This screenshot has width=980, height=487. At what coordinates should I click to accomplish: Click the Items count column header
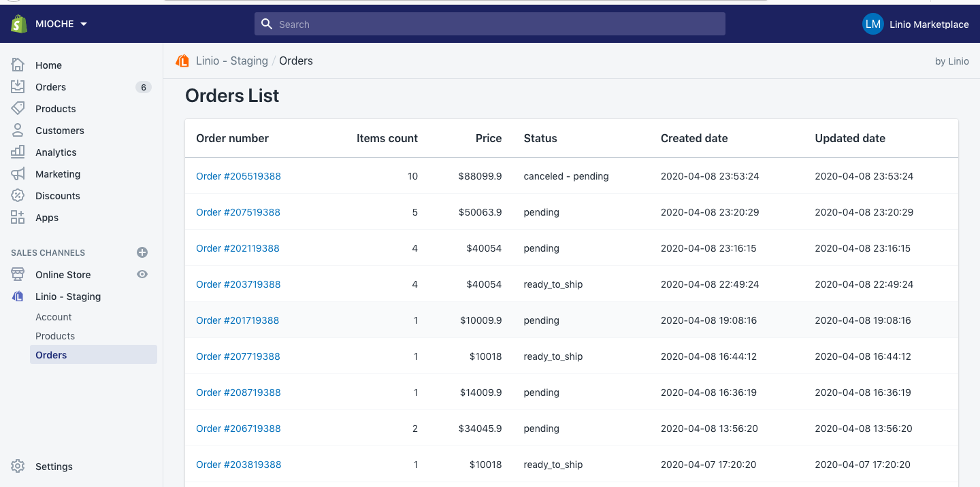[387, 138]
